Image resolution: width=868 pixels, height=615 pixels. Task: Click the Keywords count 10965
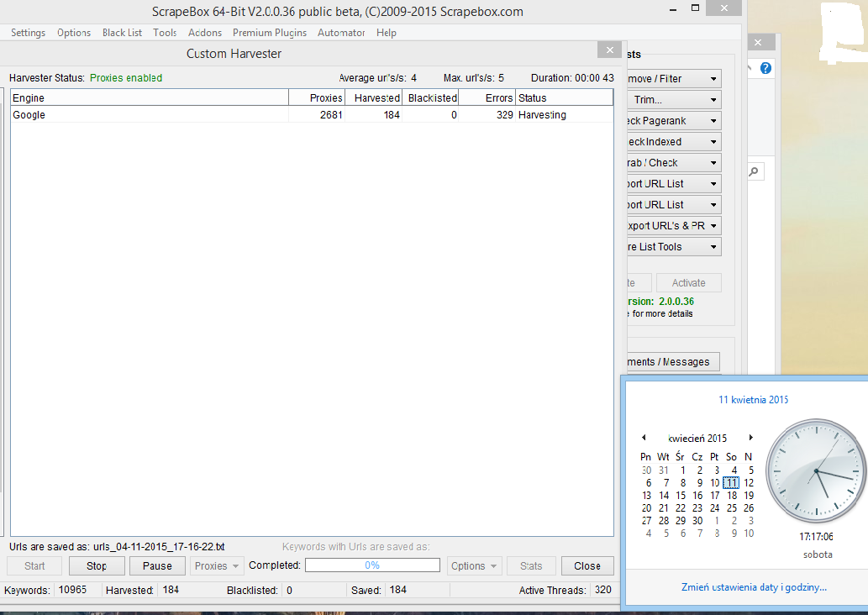72,590
